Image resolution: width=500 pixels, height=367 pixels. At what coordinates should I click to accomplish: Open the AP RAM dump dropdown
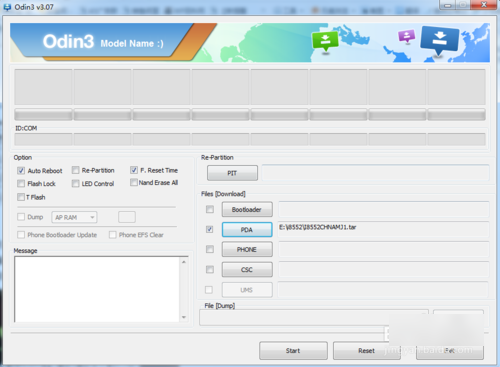click(x=74, y=217)
